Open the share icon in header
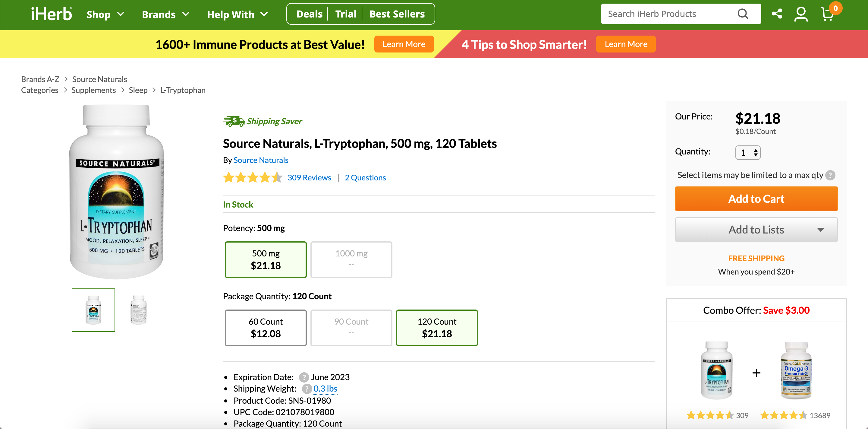The image size is (868, 429). pyautogui.click(x=777, y=14)
